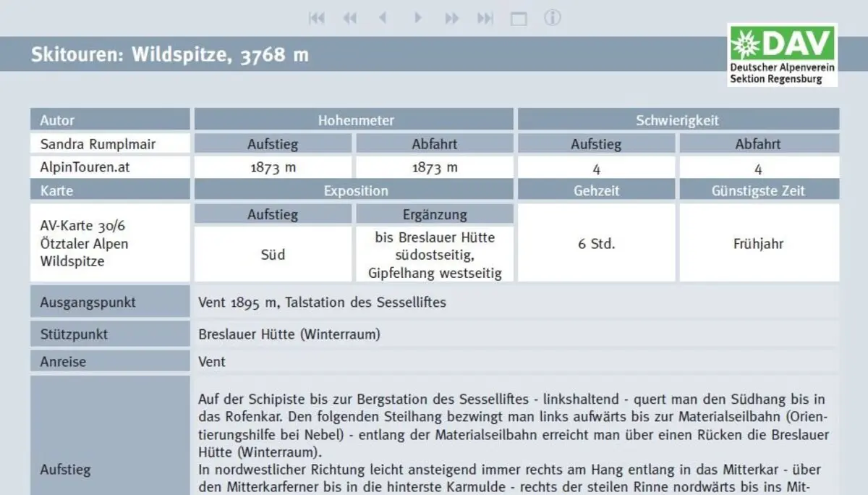Select the Karte row header
This screenshot has width=868, height=495.
coord(109,190)
